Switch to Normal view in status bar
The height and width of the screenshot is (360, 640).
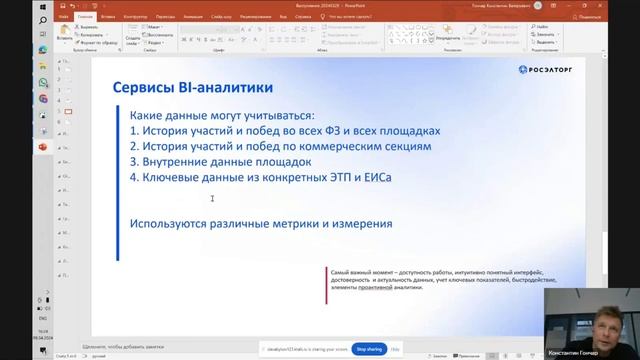click(x=492, y=356)
